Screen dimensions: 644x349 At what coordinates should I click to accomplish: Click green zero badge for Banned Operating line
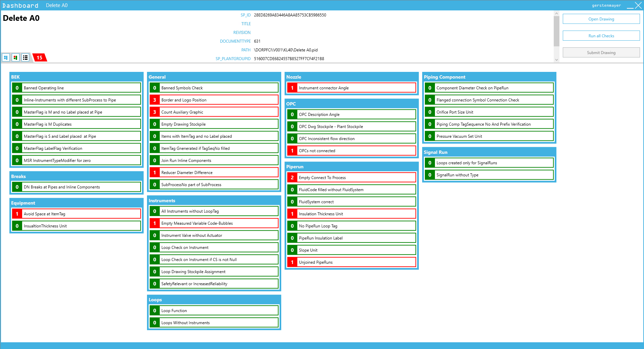pos(17,88)
